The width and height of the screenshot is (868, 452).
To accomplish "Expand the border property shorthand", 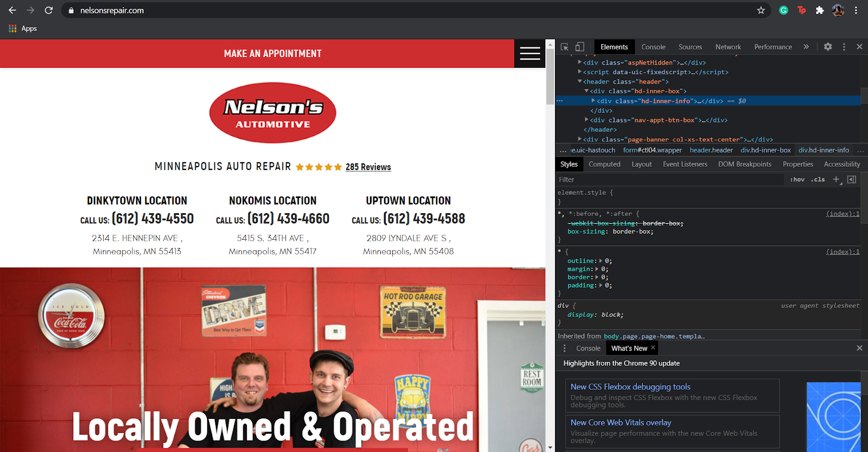I will [597, 277].
